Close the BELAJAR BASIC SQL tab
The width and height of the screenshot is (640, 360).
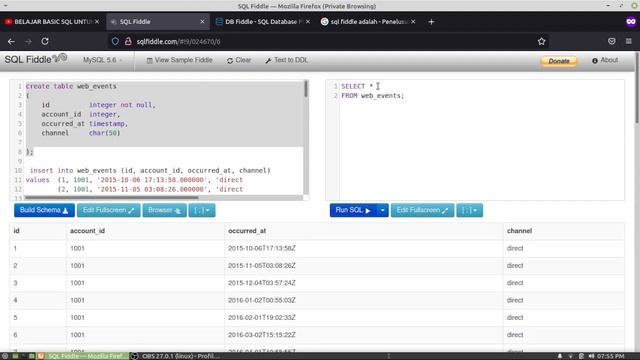(x=97, y=22)
